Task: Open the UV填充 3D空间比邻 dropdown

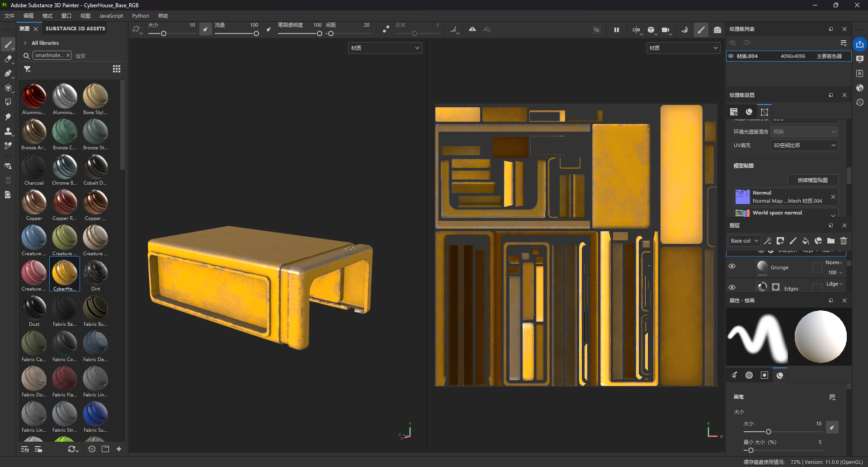Action: (x=804, y=145)
